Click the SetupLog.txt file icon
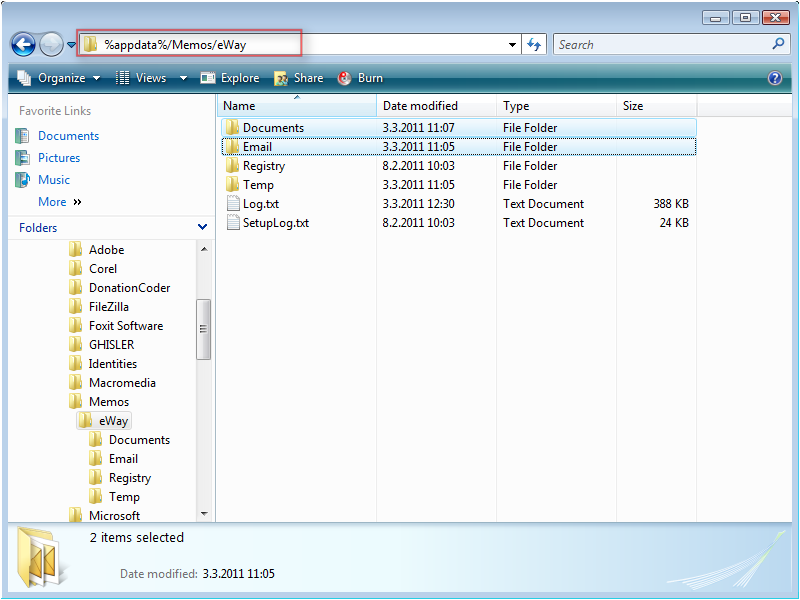Screen dimensions: 800x600 coord(233,222)
